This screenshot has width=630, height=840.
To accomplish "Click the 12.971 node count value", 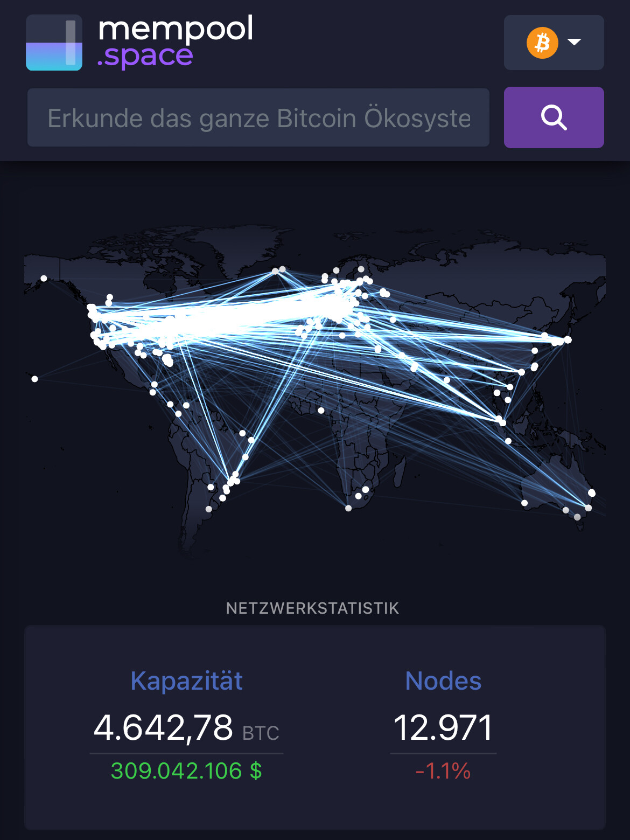I will 443,728.
